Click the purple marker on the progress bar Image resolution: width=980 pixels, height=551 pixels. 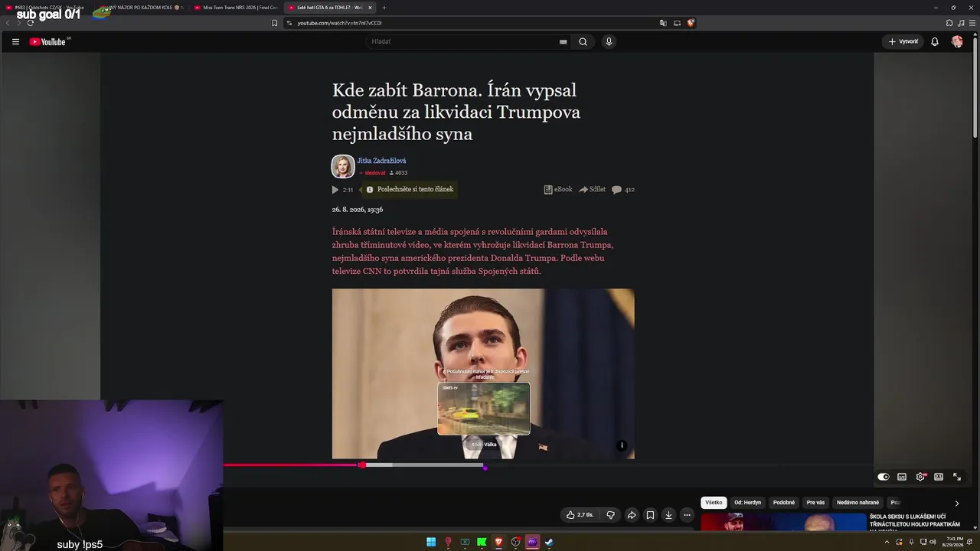point(485,467)
